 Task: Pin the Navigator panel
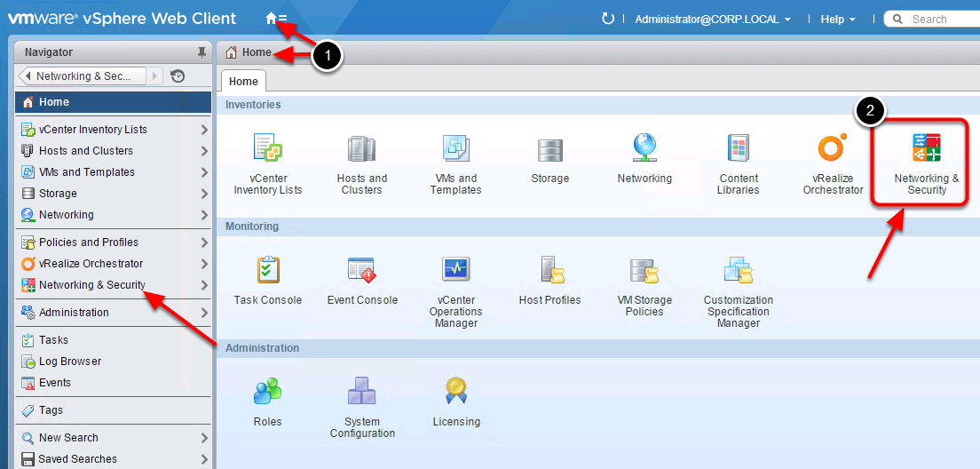click(202, 52)
